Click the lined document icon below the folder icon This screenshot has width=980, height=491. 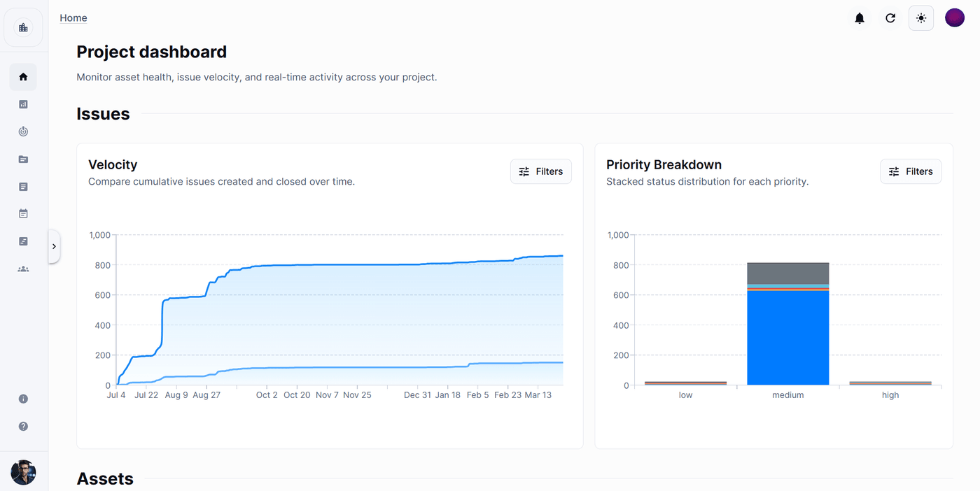(23, 187)
